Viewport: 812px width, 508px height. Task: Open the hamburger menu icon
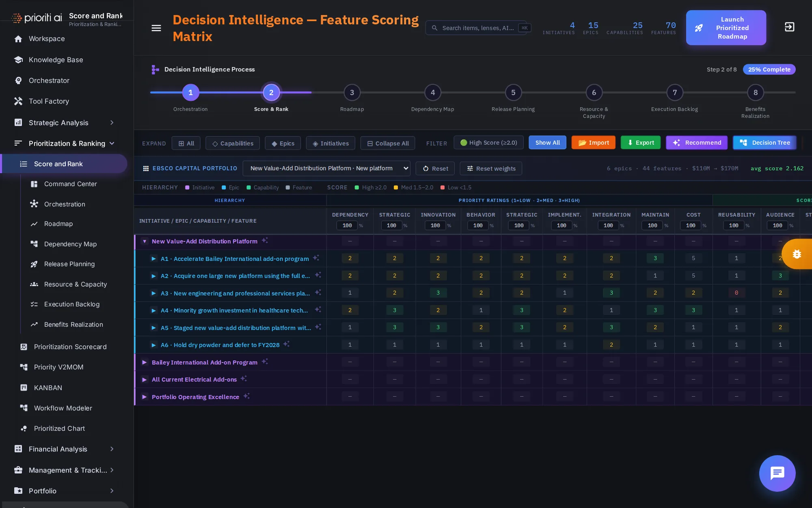click(156, 28)
